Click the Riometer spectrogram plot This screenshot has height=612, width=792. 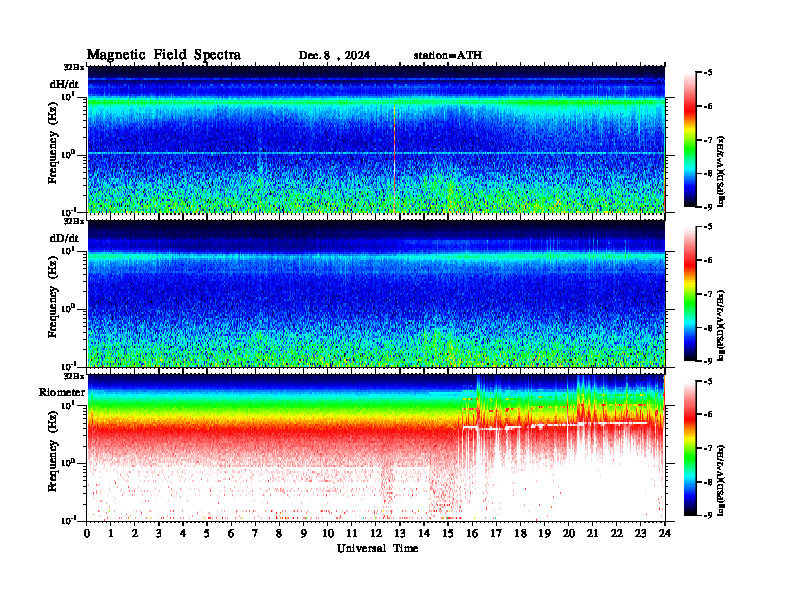point(376,447)
